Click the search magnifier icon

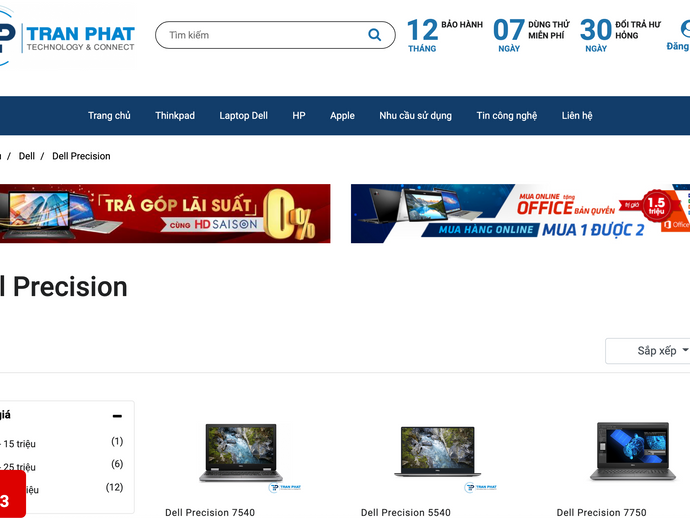pyautogui.click(x=374, y=35)
